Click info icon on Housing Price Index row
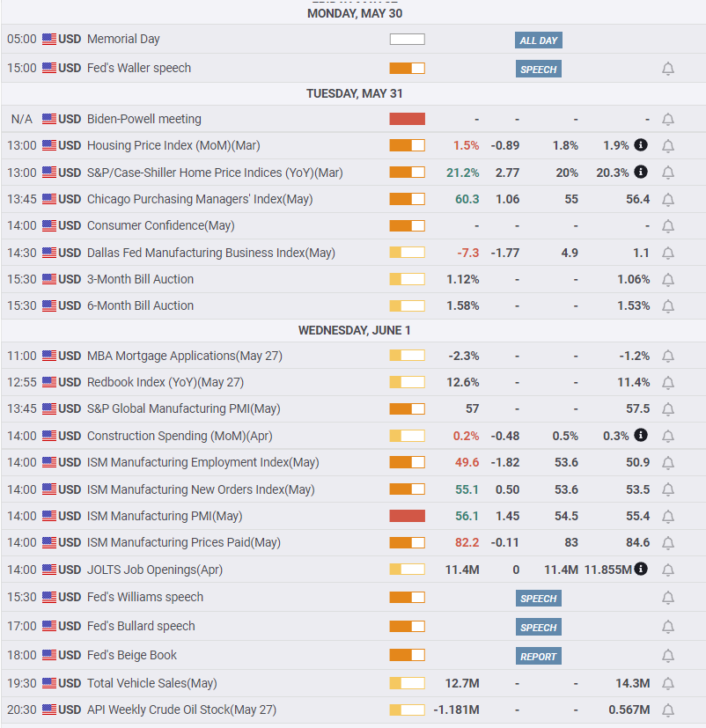 coord(641,145)
